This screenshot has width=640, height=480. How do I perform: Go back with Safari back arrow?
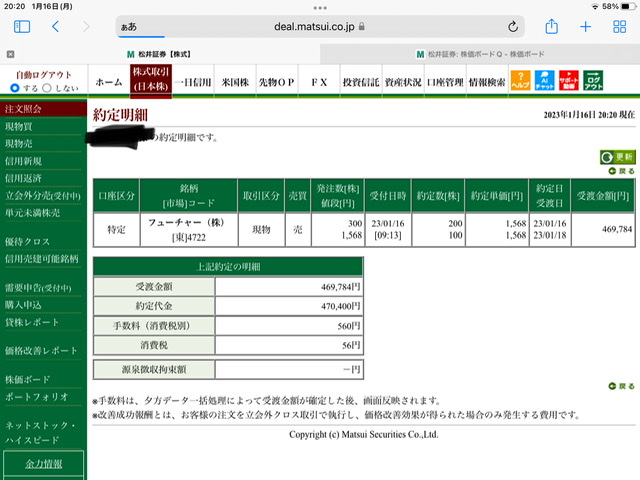click(x=56, y=27)
